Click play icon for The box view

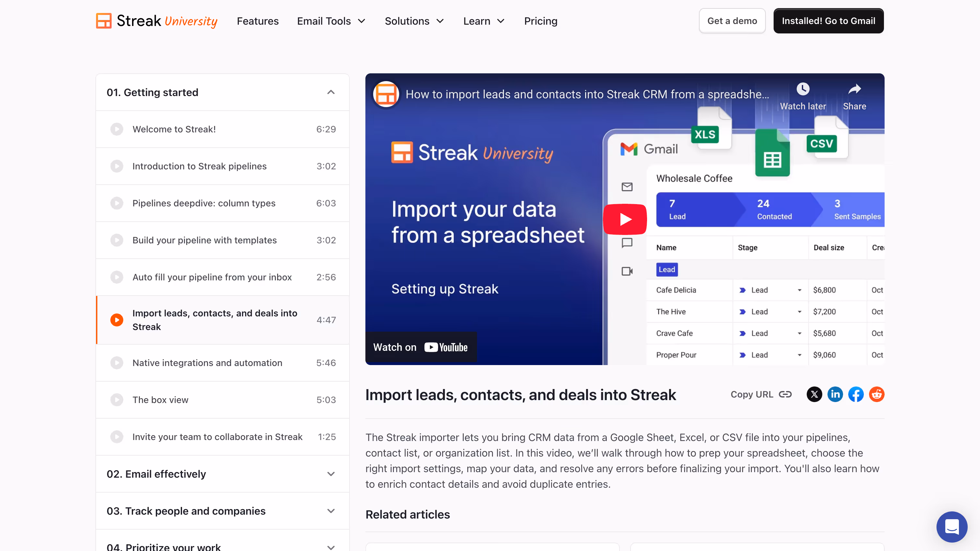click(x=117, y=399)
